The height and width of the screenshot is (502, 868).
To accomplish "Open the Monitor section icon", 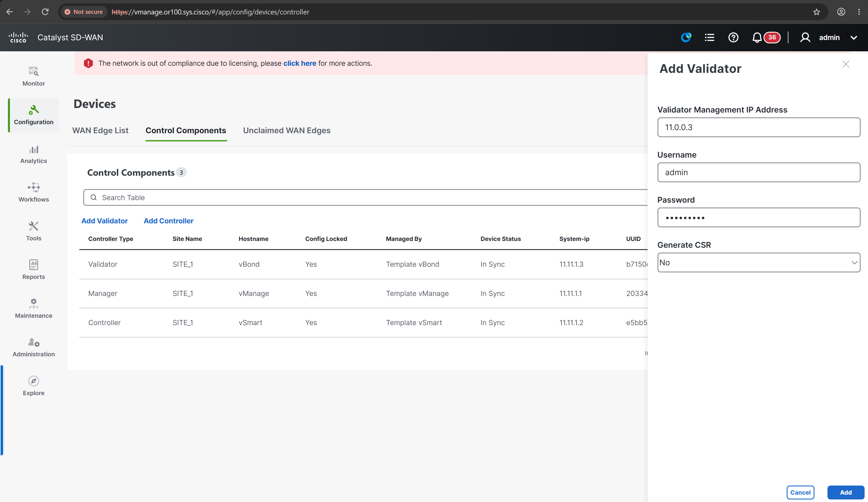I will click(x=33, y=71).
